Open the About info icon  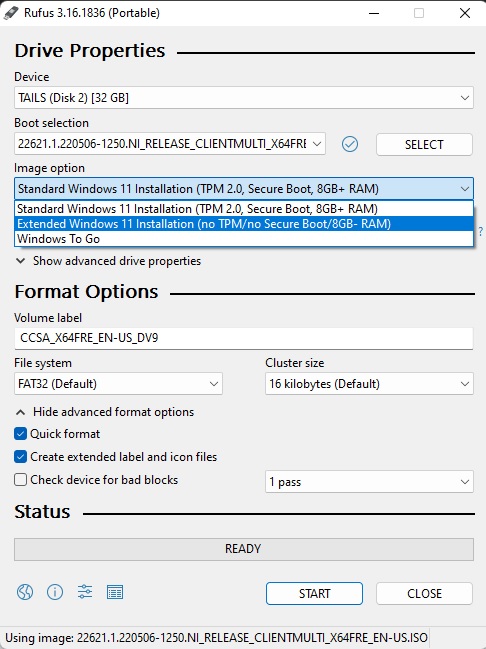coord(55,592)
